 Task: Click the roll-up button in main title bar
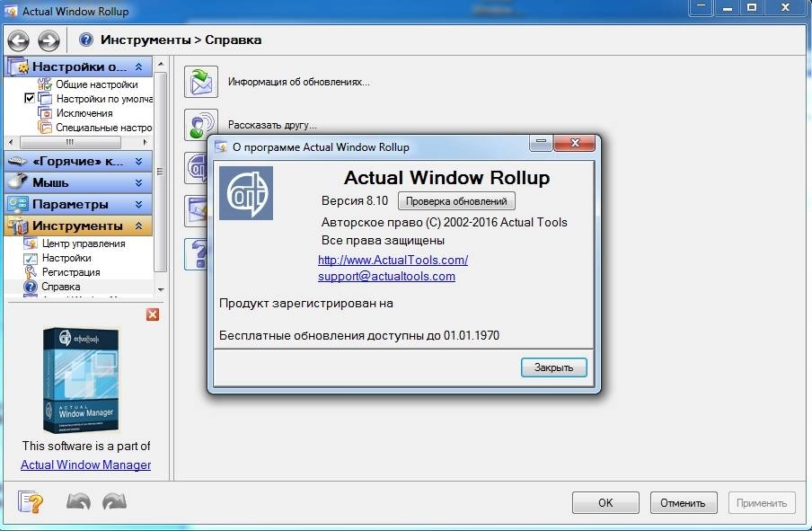click(x=702, y=7)
